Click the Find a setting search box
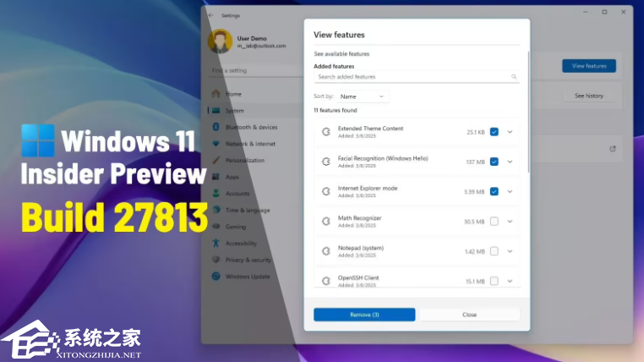644x362 pixels. coord(255,71)
